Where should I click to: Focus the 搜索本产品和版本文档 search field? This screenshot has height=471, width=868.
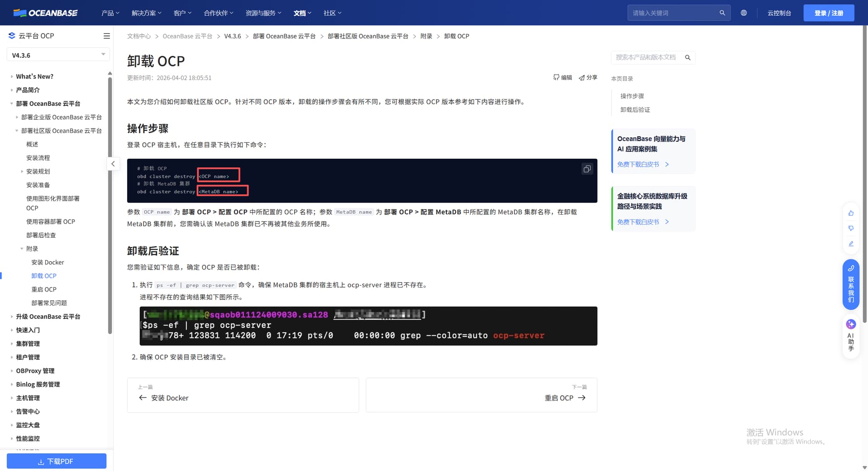pos(646,57)
